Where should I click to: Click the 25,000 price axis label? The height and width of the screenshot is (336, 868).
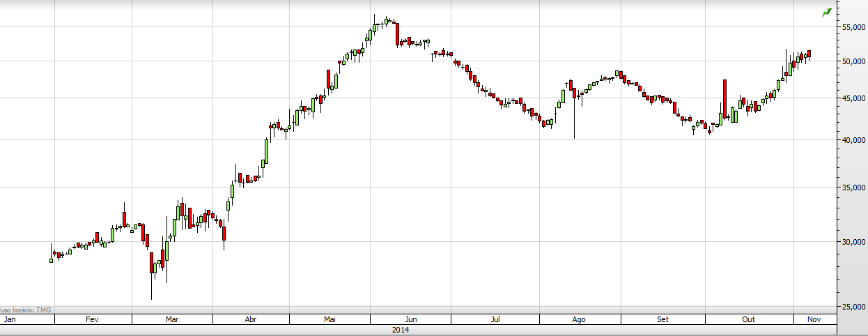pos(853,306)
